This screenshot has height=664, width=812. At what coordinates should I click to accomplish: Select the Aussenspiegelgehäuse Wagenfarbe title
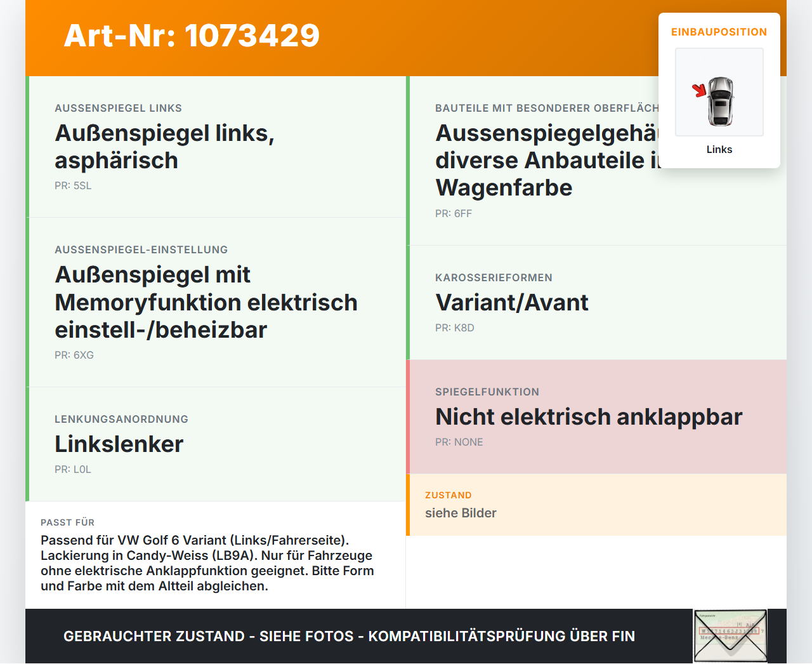coord(547,160)
